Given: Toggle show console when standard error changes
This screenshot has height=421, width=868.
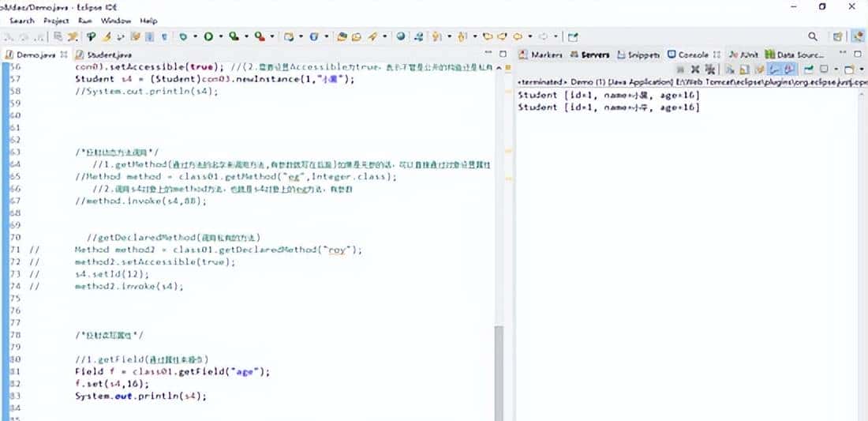Looking at the screenshot, I should point(789,70).
